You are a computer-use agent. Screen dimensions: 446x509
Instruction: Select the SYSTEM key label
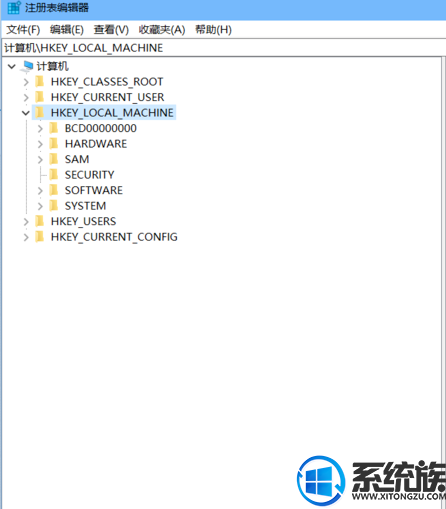click(x=86, y=206)
